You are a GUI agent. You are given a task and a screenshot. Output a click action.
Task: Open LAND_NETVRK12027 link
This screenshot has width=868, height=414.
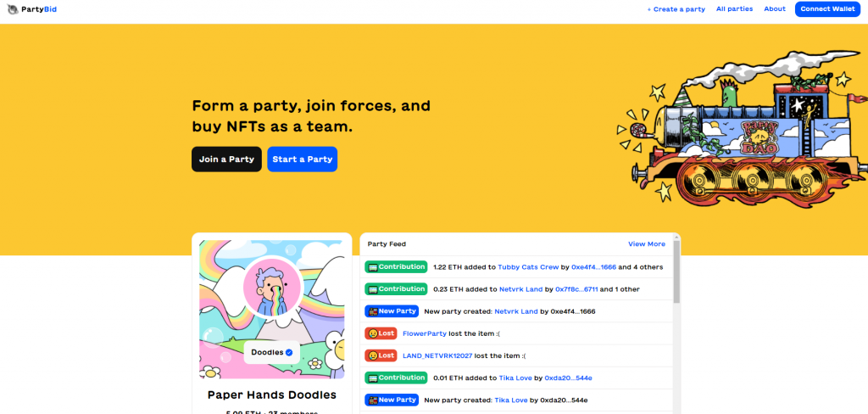437,355
